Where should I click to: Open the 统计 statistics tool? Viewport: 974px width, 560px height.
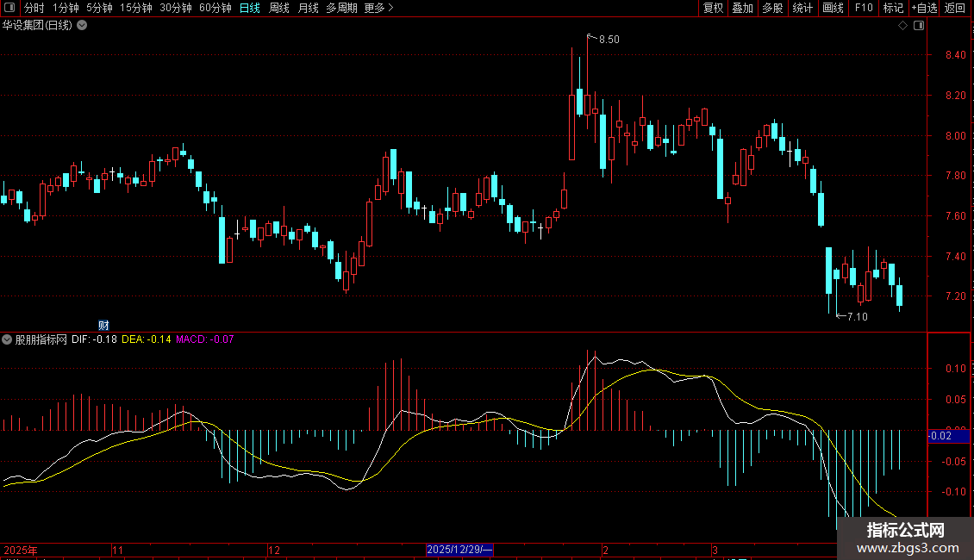[802, 8]
